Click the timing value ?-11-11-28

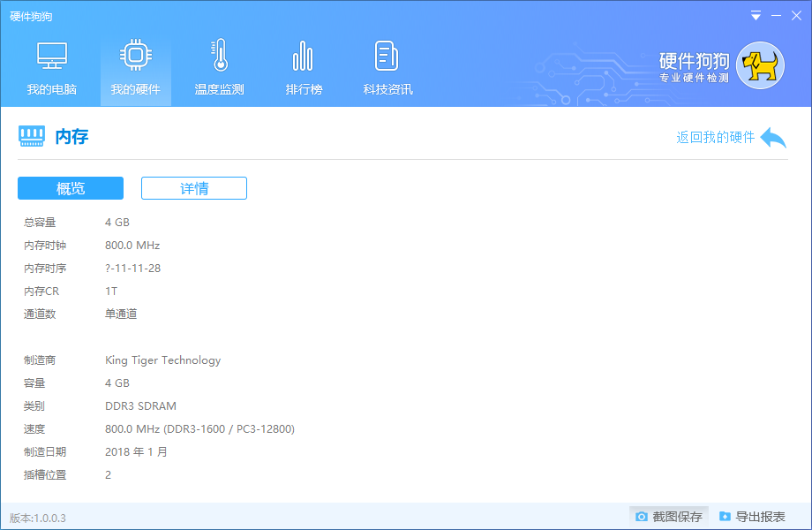point(133,269)
